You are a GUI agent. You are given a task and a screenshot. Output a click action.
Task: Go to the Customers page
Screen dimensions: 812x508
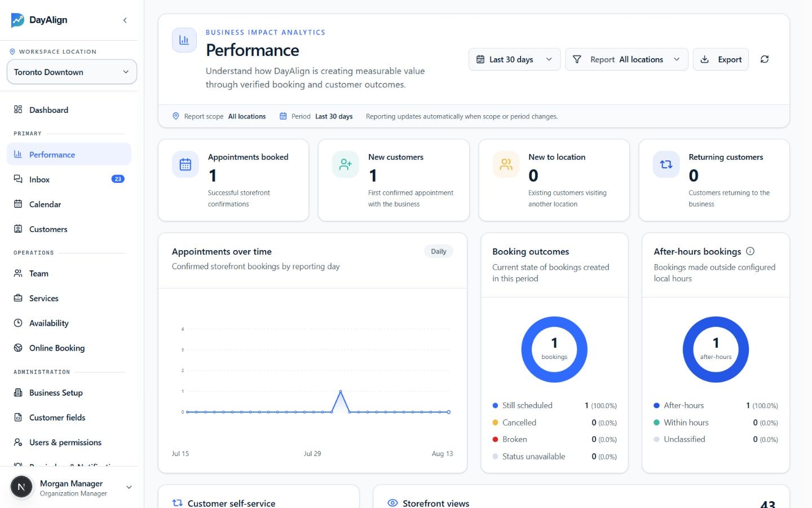tap(69, 229)
